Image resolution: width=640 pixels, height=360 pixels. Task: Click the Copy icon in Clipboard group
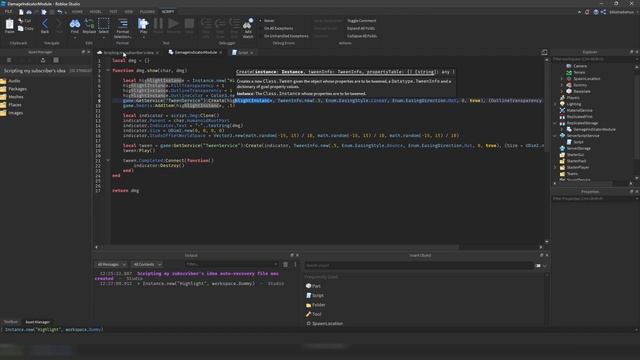tap(21, 29)
